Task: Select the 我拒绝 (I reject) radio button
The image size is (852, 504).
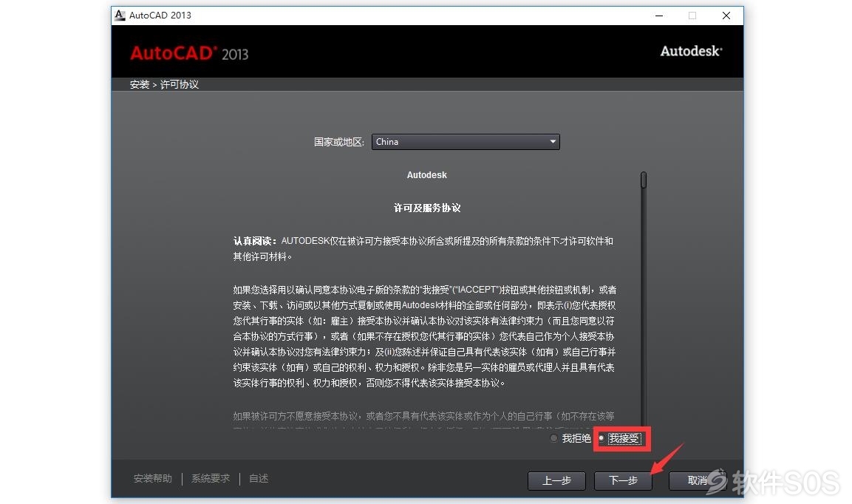Action: (553, 438)
